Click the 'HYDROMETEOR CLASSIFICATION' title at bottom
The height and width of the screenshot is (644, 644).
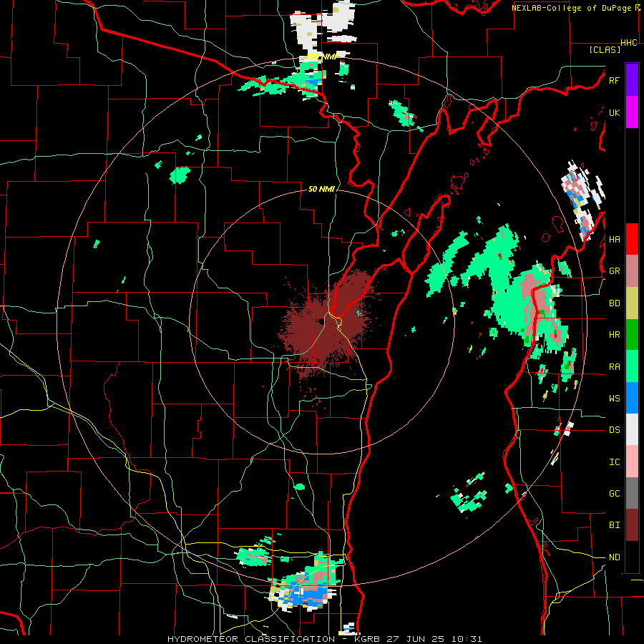(x=251, y=639)
